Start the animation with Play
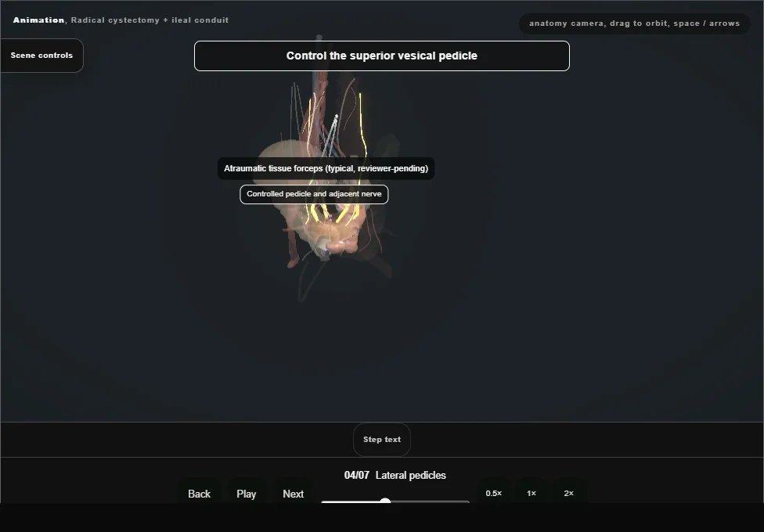The height and width of the screenshot is (532, 764). point(247,494)
